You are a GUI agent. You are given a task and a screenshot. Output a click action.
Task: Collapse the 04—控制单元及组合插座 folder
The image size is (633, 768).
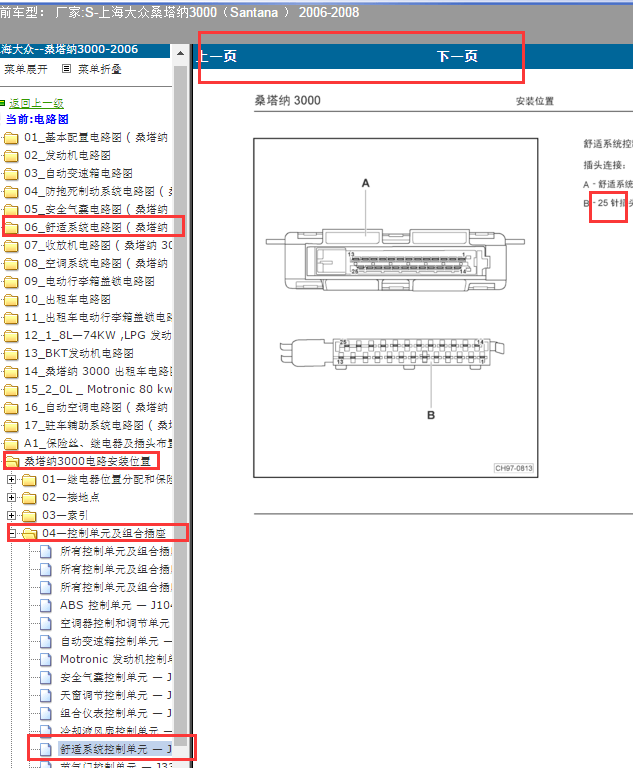click(x=13, y=533)
